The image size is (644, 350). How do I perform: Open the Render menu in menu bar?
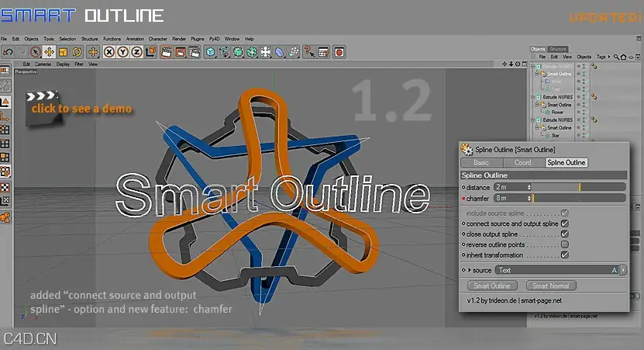[x=179, y=39]
